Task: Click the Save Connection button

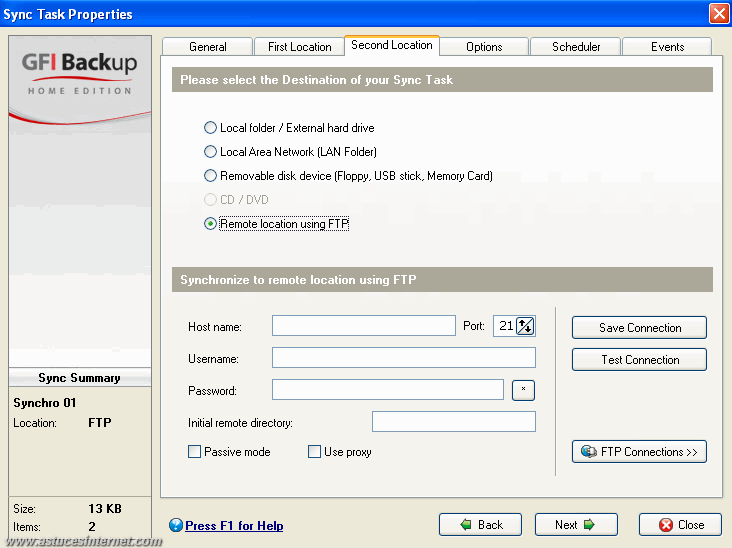Action: pyautogui.click(x=639, y=328)
